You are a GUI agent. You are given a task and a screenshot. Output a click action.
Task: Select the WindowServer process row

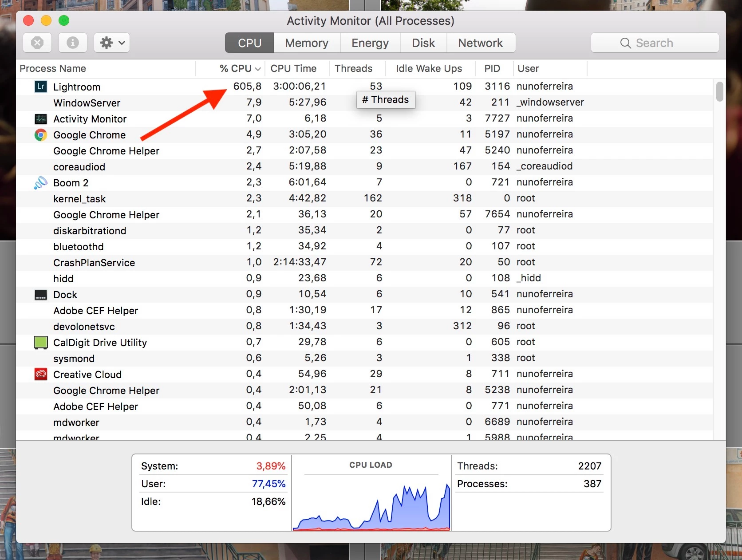[365, 103]
